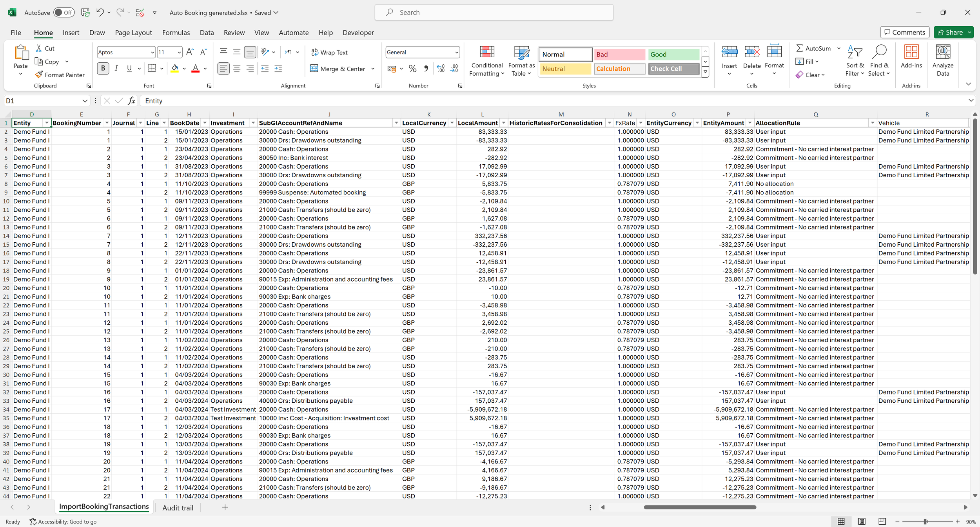Click the Analyze Data icon
The image size is (980, 527).
click(942, 53)
